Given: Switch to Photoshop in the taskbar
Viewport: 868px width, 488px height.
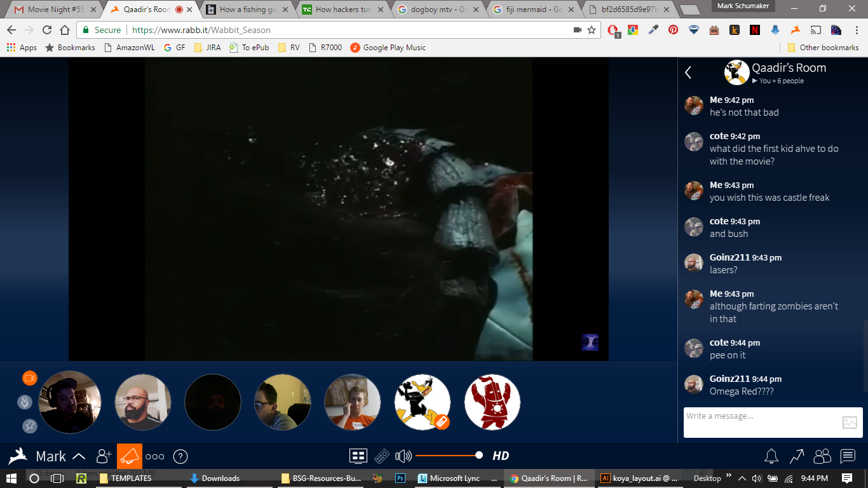Looking at the screenshot, I should (x=400, y=478).
